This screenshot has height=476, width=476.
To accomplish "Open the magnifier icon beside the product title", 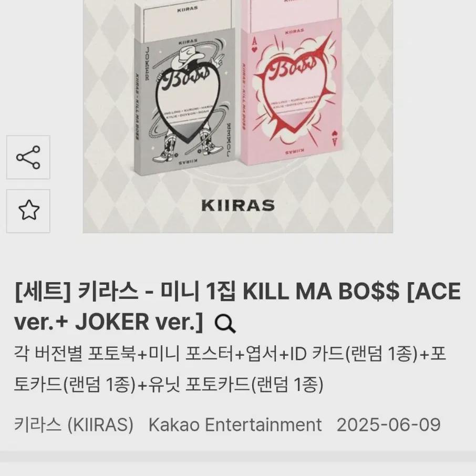I will 225,324.
